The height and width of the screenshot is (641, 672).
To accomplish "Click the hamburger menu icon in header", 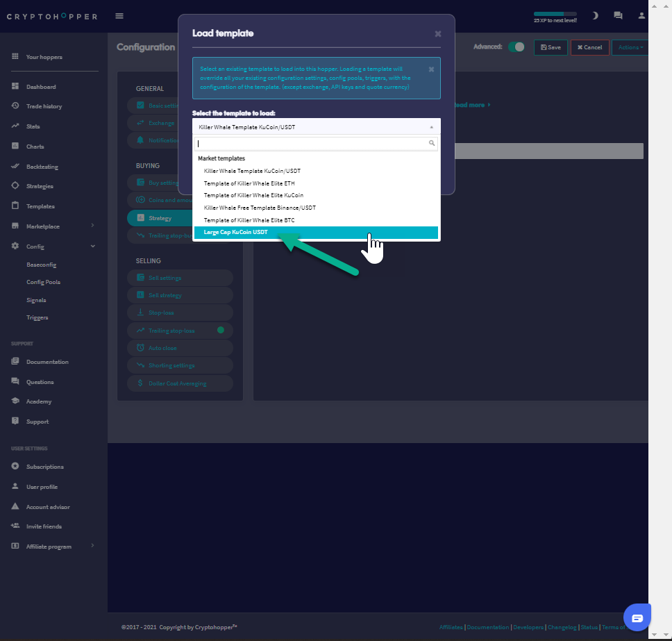I will tap(119, 16).
